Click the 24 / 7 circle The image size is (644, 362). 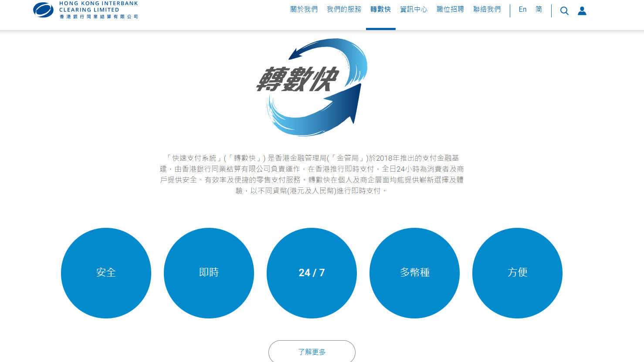pos(312,273)
